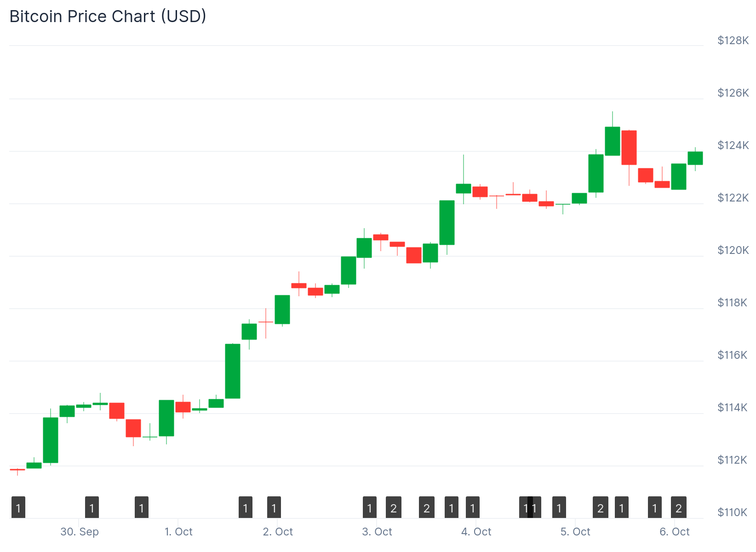756x552 pixels.
Task: Click the tall green candle spanning $114.5K to $116.5K
Action: coord(233,371)
